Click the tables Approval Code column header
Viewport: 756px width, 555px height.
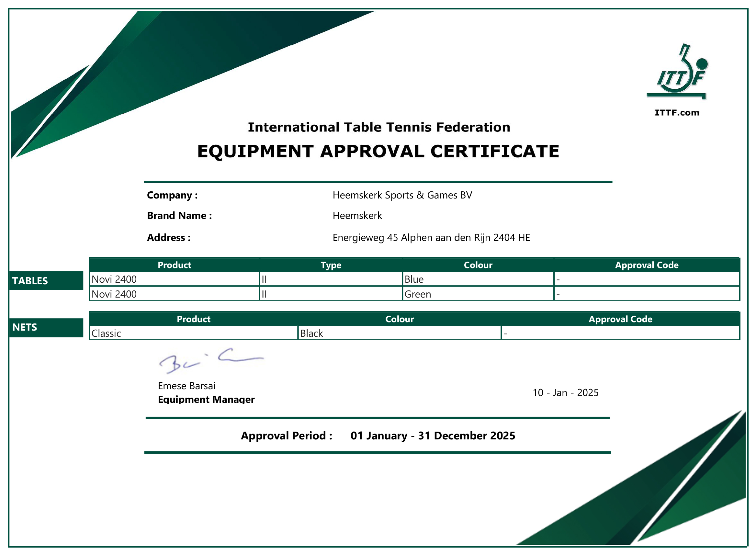click(647, 265)
